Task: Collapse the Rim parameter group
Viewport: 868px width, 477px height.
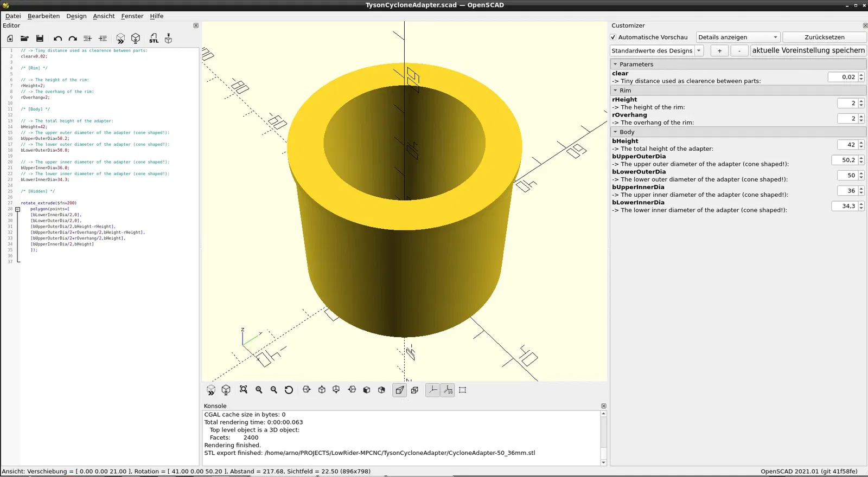Action: (615, 91)
